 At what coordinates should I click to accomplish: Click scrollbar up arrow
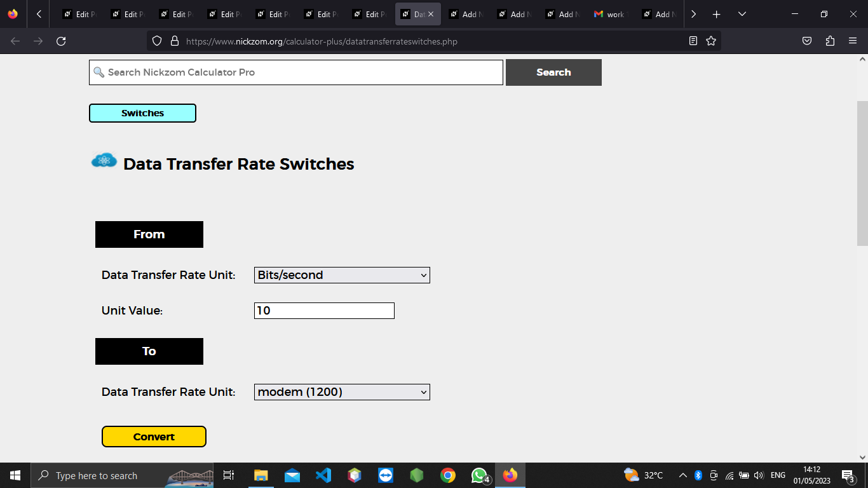(862, 59)
